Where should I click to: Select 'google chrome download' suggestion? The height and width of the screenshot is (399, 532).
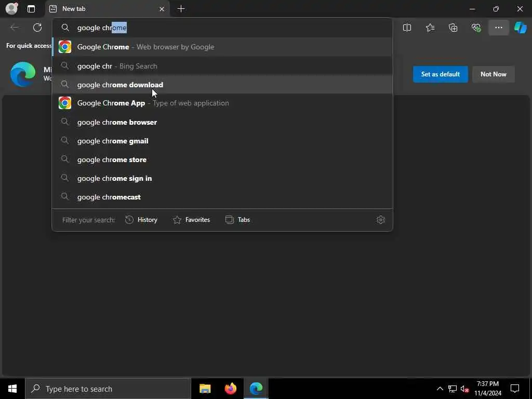(x=222, y=85)
